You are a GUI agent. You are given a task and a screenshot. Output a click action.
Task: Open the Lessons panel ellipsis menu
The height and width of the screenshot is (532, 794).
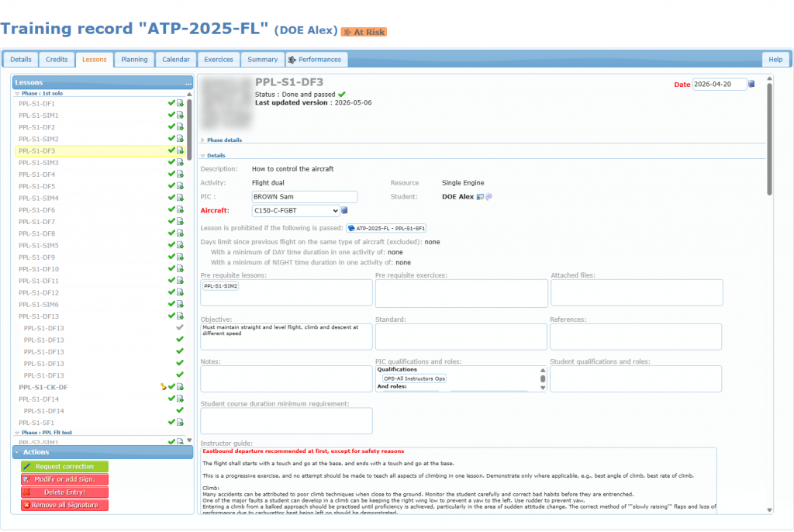(188, 82)
